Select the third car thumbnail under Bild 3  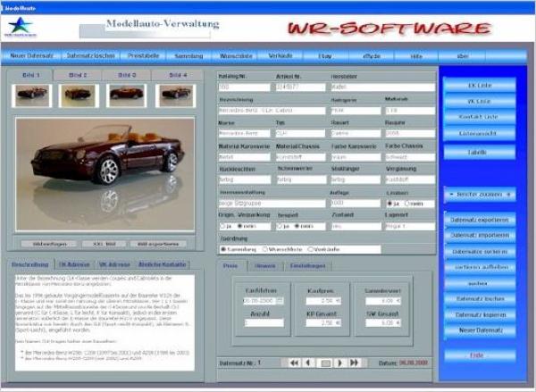point(126,93)
